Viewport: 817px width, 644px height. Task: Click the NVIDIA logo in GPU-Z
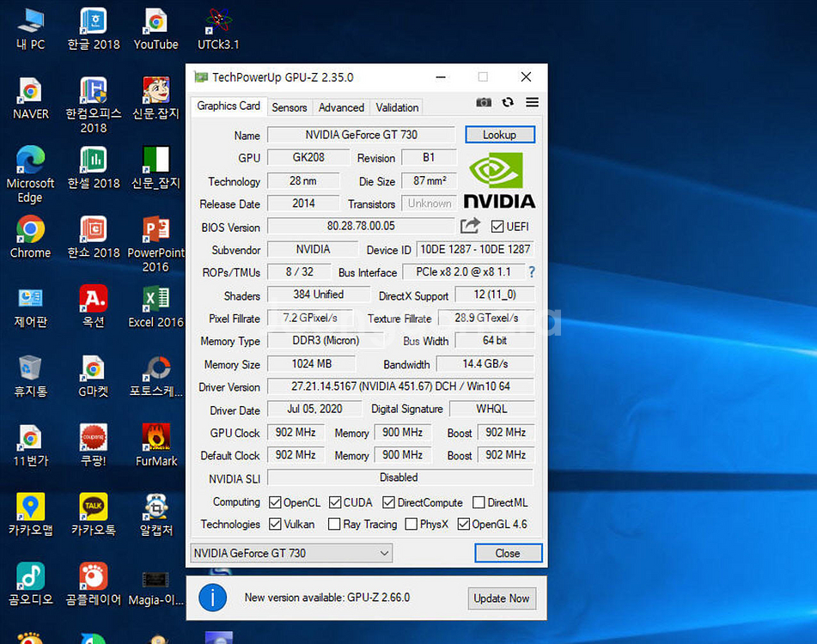pos(499,180)
